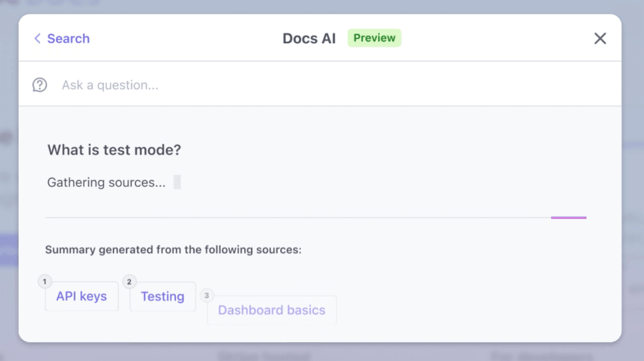644x361 pixels.
Task: Click the green Preview badge
Action: click(374, 38)
